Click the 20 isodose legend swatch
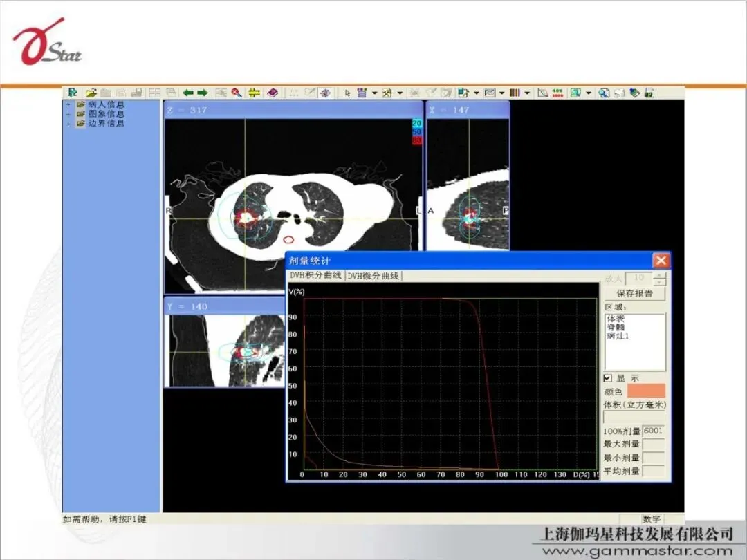The image size is (747, 560). pyautogui.click(x=417, y=123)
